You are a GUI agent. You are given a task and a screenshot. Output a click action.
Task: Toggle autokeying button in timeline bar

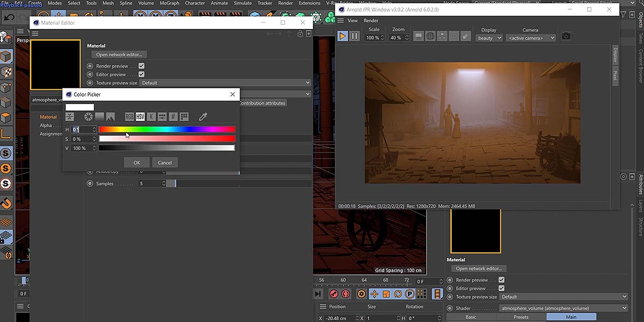tap(346, 294)
